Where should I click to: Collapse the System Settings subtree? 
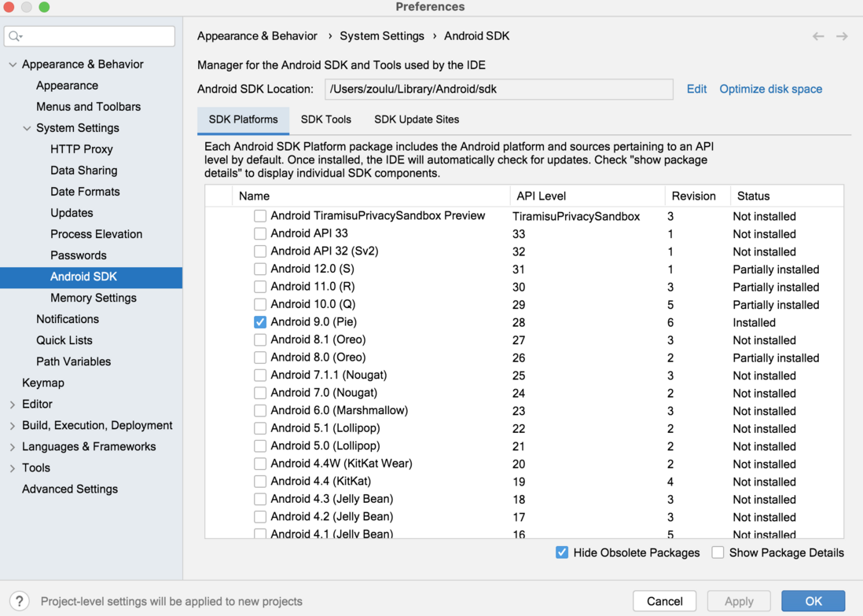(27, 128)
